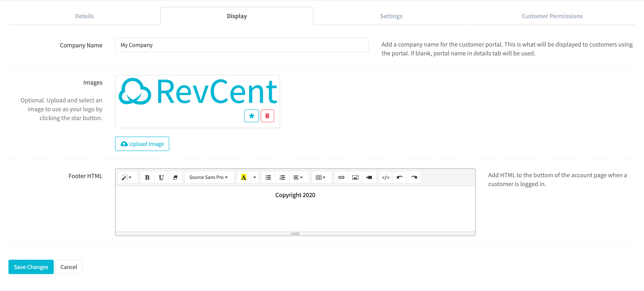Screen dimensions: 644x291
Task: Set the RevCent image as logo with star
Action: click(251, 116)
